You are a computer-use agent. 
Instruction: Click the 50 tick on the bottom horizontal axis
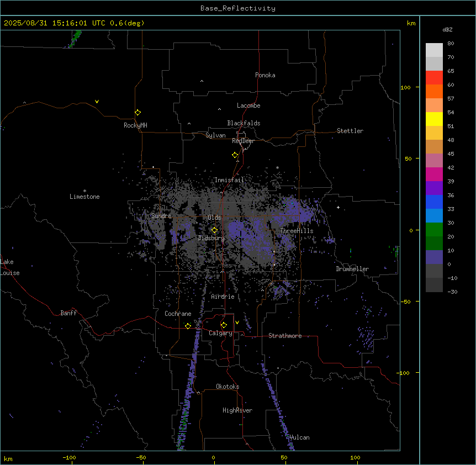click(x=284, y=457)
